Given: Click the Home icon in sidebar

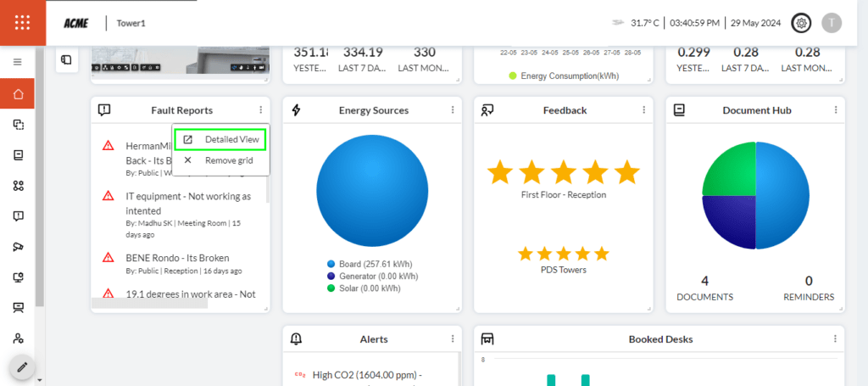Looking at the screenshot, I should [x=18, y=93].
